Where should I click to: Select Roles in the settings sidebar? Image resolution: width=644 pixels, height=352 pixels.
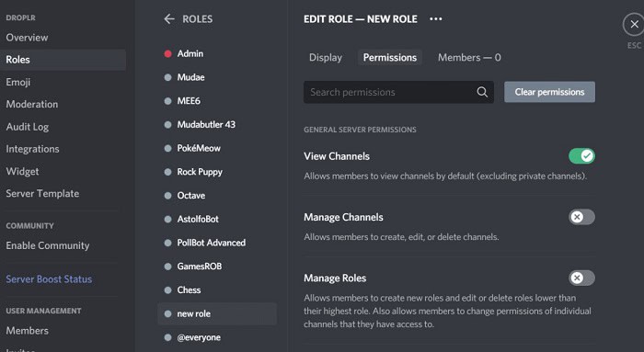(x=63, y=60)
